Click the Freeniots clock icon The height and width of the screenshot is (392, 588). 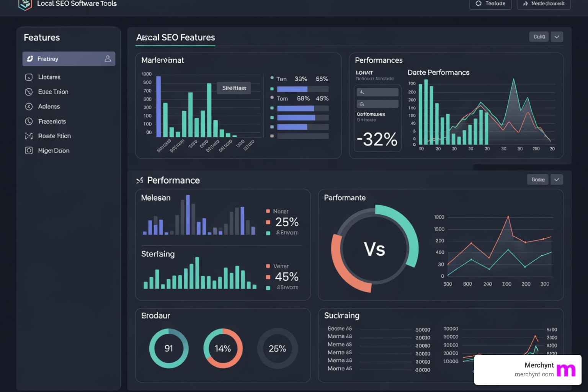click(x=29, y=121)
